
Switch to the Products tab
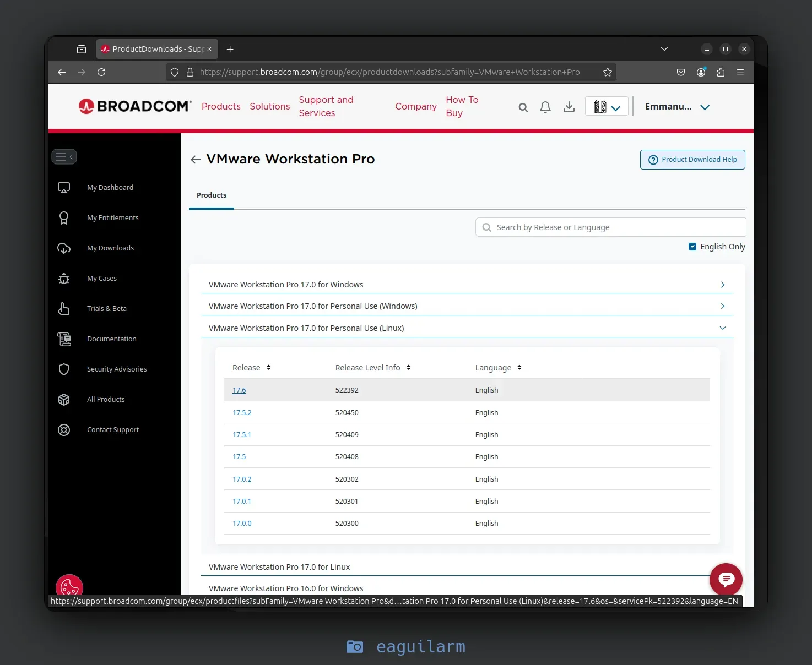tap(211, 195)
